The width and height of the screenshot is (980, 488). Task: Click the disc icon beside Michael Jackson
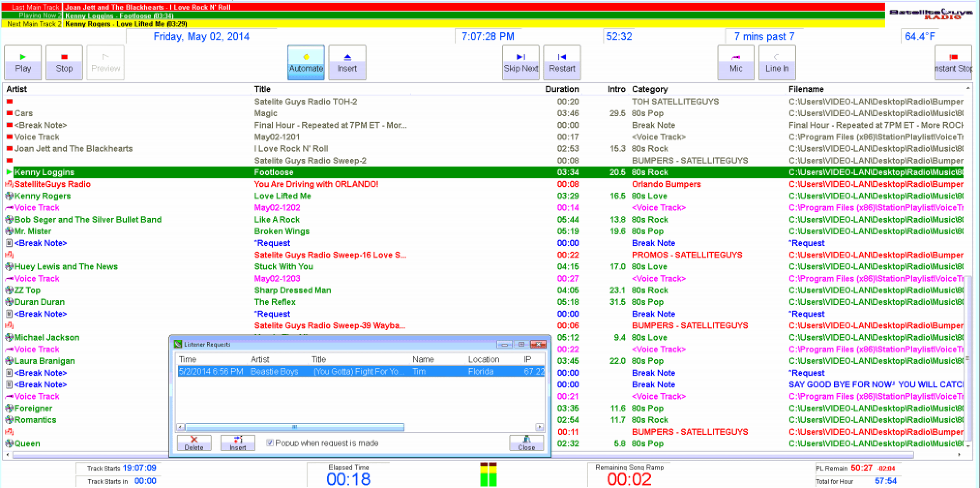pos(9,337)
